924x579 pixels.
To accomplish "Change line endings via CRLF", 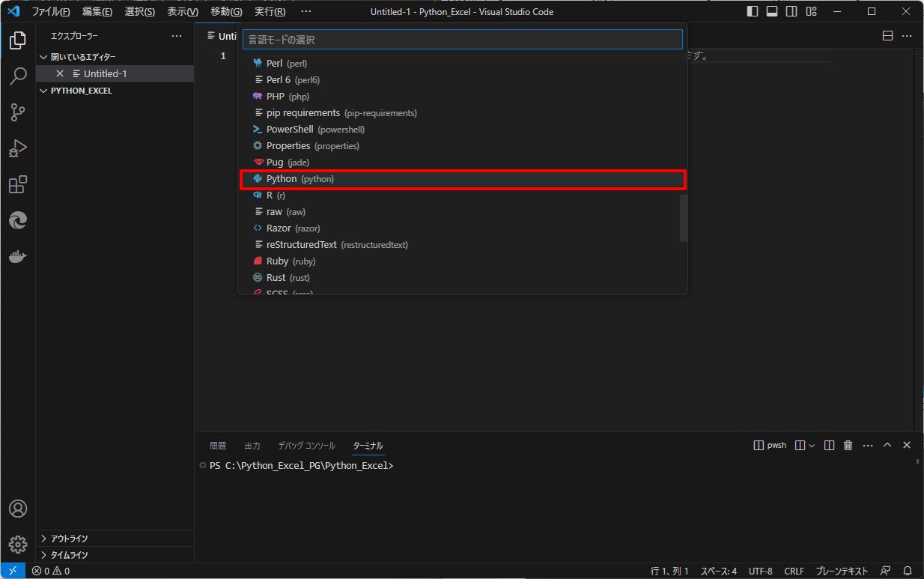I will [794, 571].
